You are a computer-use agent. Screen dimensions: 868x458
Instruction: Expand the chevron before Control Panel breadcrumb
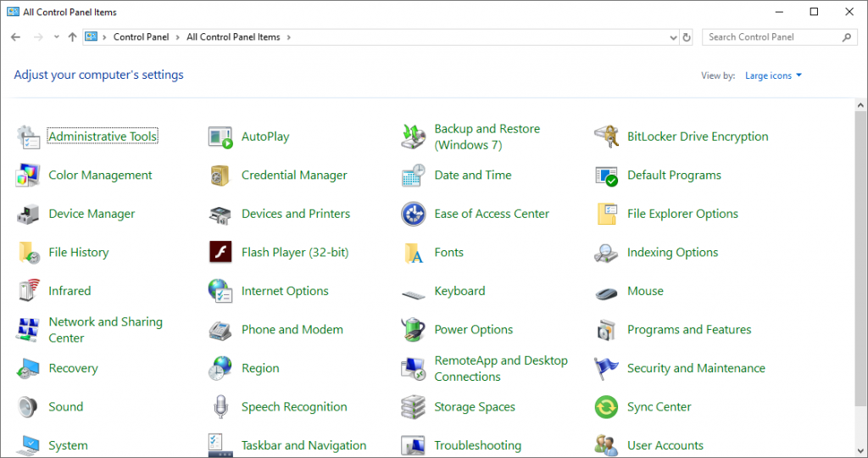[104, 37]
